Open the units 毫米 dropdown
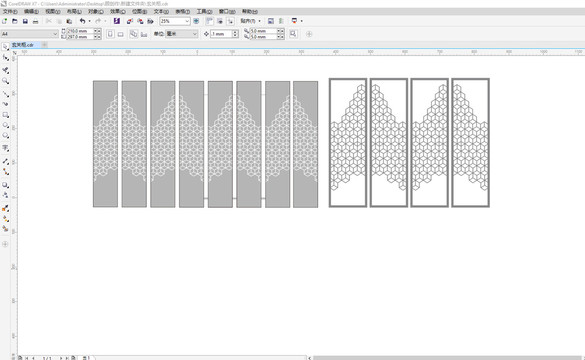Image resolution: width=585 pixels, height=360 pixels. [195, 34]
